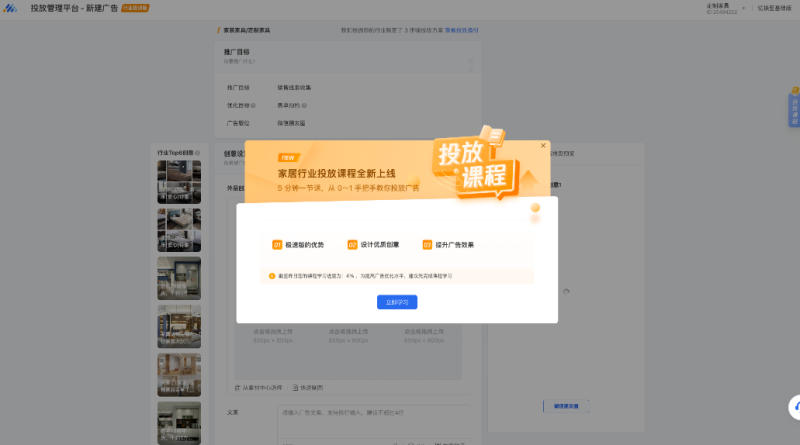Open the 投放课程 side tab on right edge
Viewport: 800px width, 445px height.
pos(794,111)
